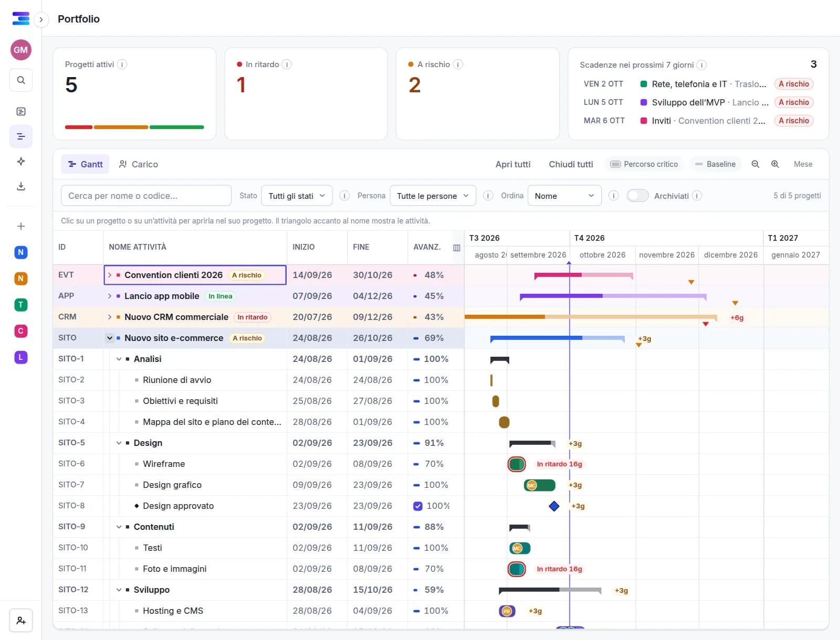Click the invite user icon
The height and width of the screenshot is (640, 840).
coord(21,621)
